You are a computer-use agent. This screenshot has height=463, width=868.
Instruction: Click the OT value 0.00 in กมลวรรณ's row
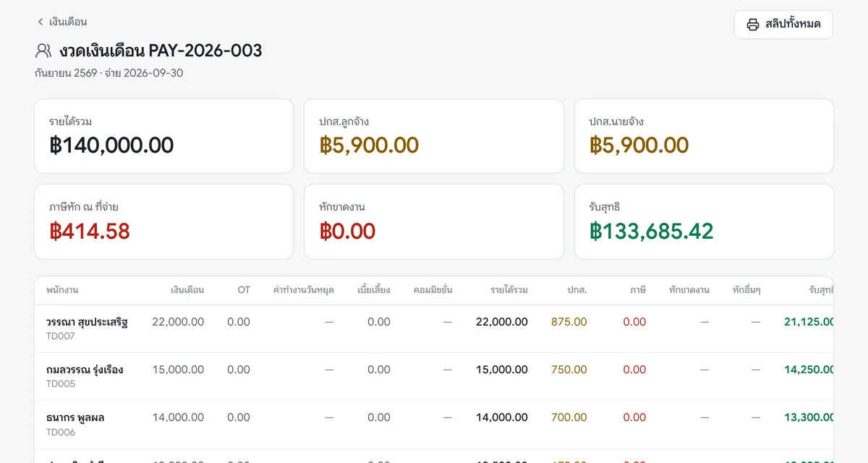point(239,370)
